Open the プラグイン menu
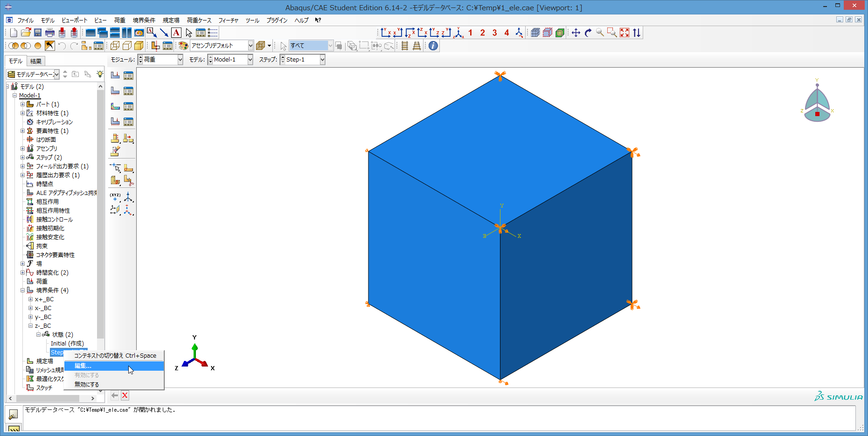The image size is (868, 436). point(277,21)
